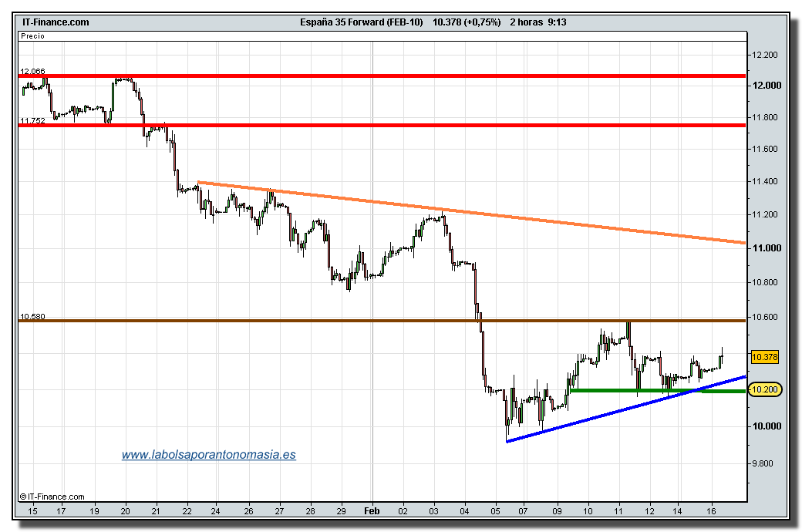802x532 pixels.
Task: Click date 27 on the time axis
Action: tap(279, 510)
